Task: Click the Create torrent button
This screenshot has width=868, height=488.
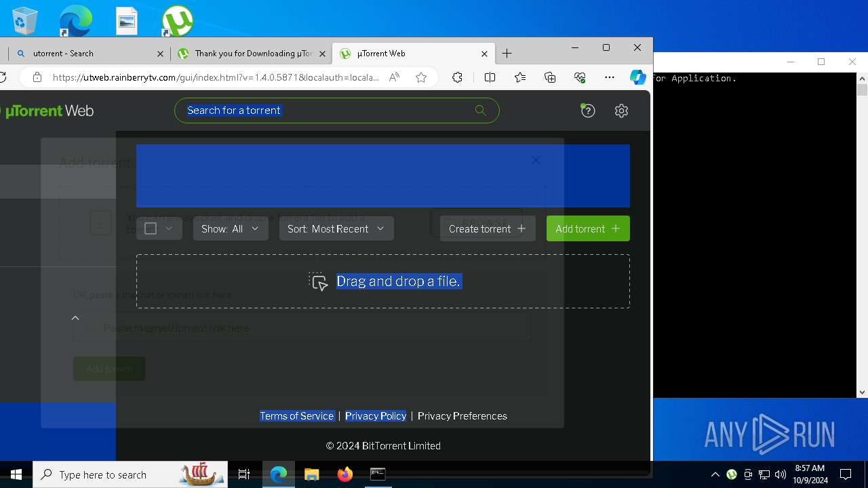Action: pos(488,229)
